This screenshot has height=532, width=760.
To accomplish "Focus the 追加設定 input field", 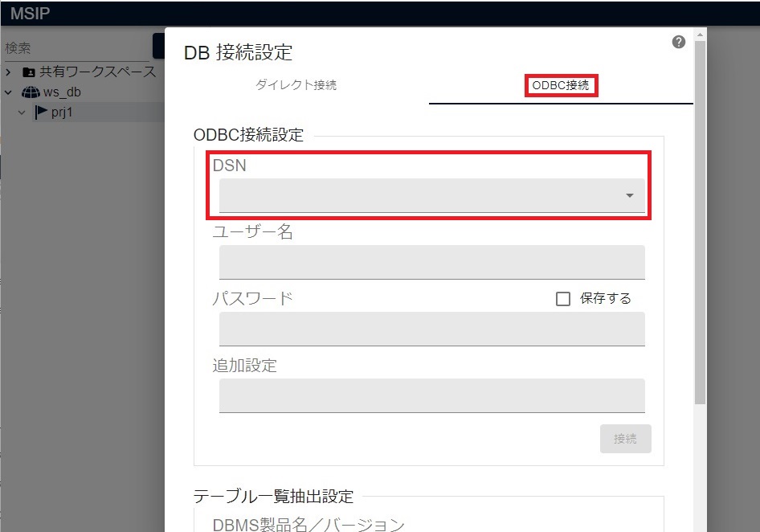I will (432, 395).
